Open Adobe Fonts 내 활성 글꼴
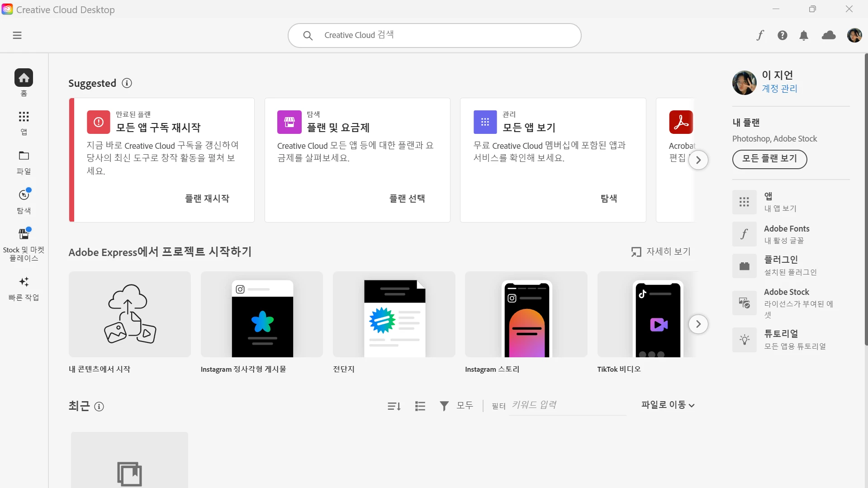 791,234
